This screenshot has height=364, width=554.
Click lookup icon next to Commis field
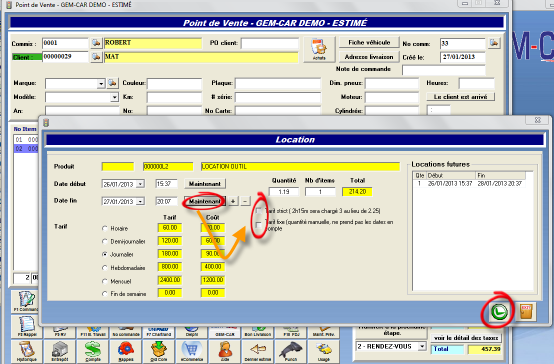click(x=96, y=43)
